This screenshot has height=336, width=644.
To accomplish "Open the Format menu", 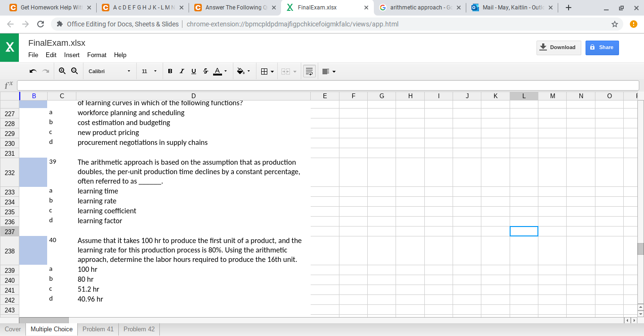I will coord(97,55).
